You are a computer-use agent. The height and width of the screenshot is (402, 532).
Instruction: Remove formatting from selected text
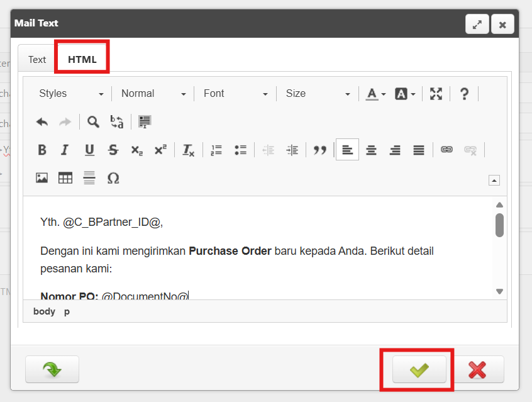(188, 150)
